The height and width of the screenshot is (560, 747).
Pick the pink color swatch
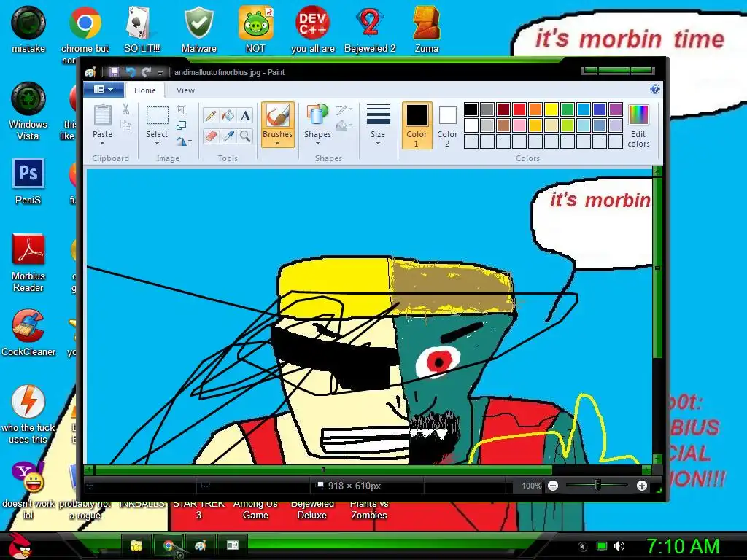point(519,125)
